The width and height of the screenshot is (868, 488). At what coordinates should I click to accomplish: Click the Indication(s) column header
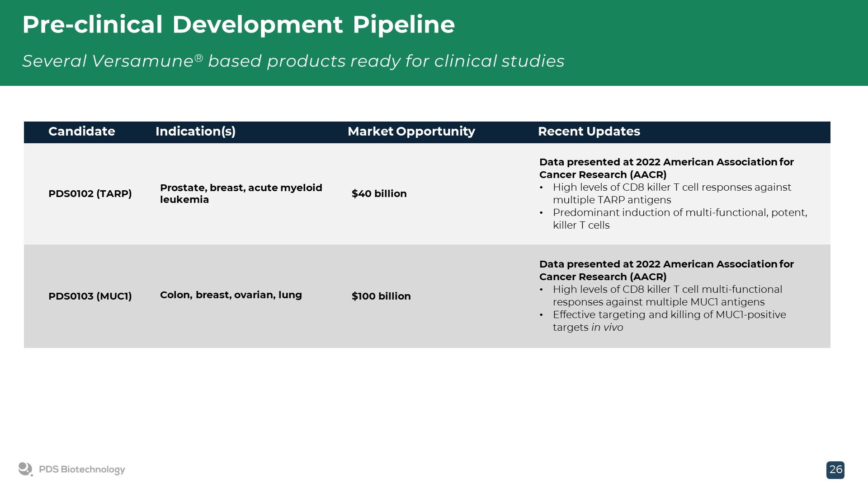(x=195, y=131)
